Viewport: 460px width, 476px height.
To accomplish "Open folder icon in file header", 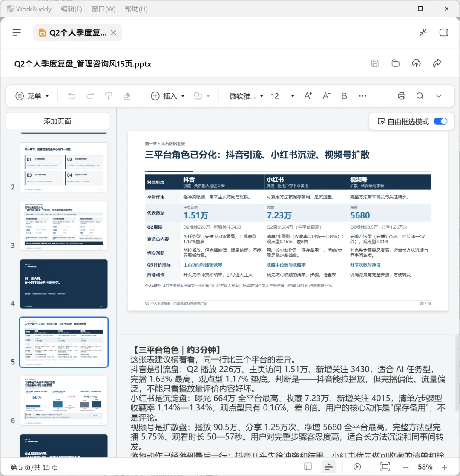I will [395, 63].
